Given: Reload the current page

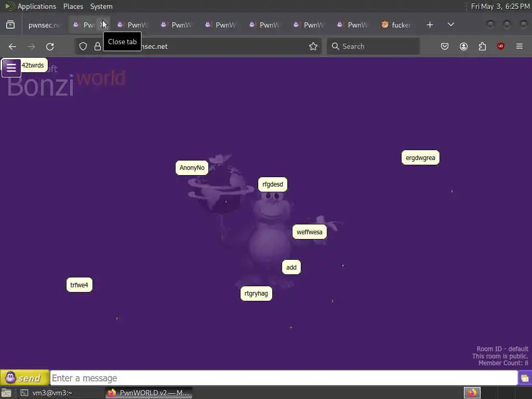Looking at the screenshot, I should point(50,46).
